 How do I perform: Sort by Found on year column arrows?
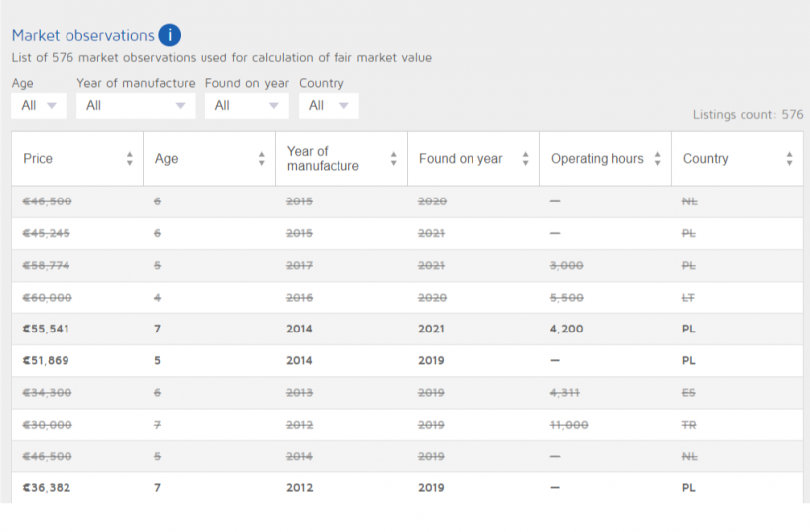pyautogui.click(x=526, y=159)
